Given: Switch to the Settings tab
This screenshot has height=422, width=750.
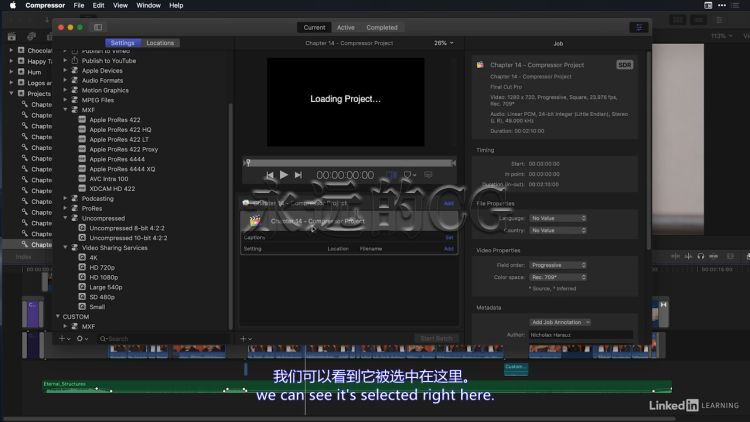Looking at the screenshot, I should 123,43.
